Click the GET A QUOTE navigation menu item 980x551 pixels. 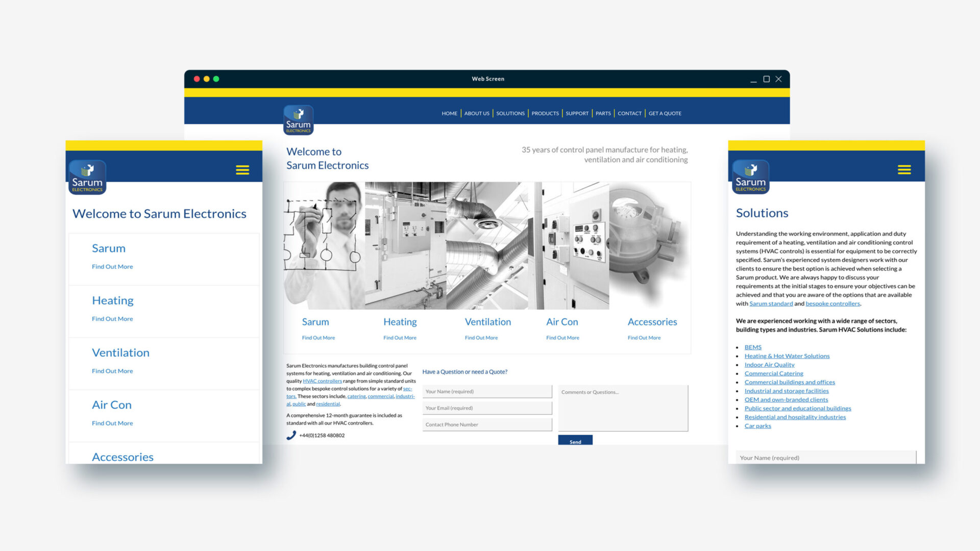tap(665, 113)
